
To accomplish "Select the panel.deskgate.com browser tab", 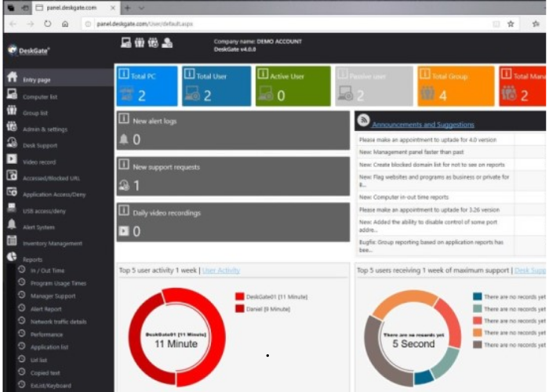I will (75, 8).
